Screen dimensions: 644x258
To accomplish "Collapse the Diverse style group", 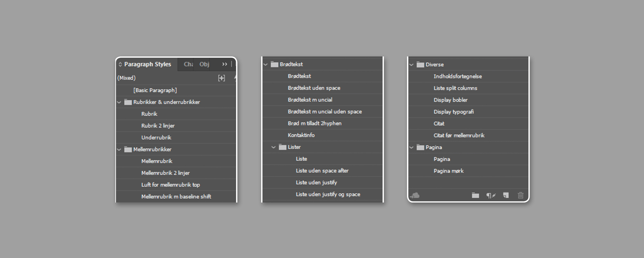I will (411, 65).
